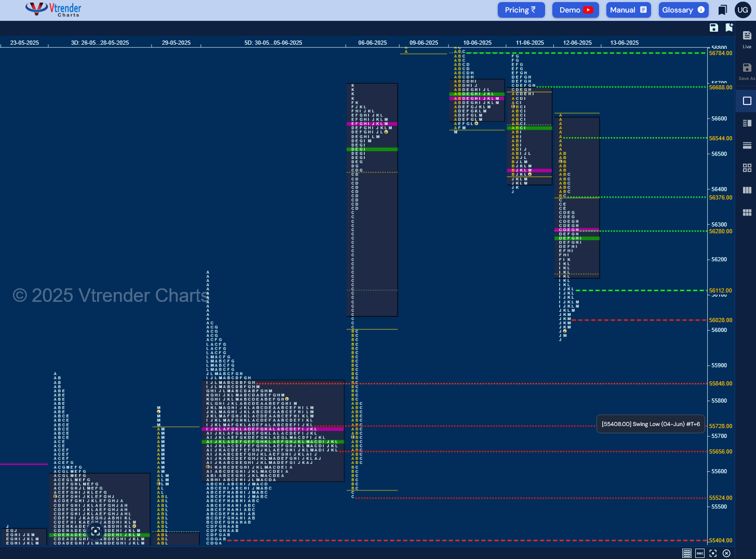The height and width of the screenshot is (559, 756).
Task: Click the recenter focus icon at bottom
Action: (713, 553)
